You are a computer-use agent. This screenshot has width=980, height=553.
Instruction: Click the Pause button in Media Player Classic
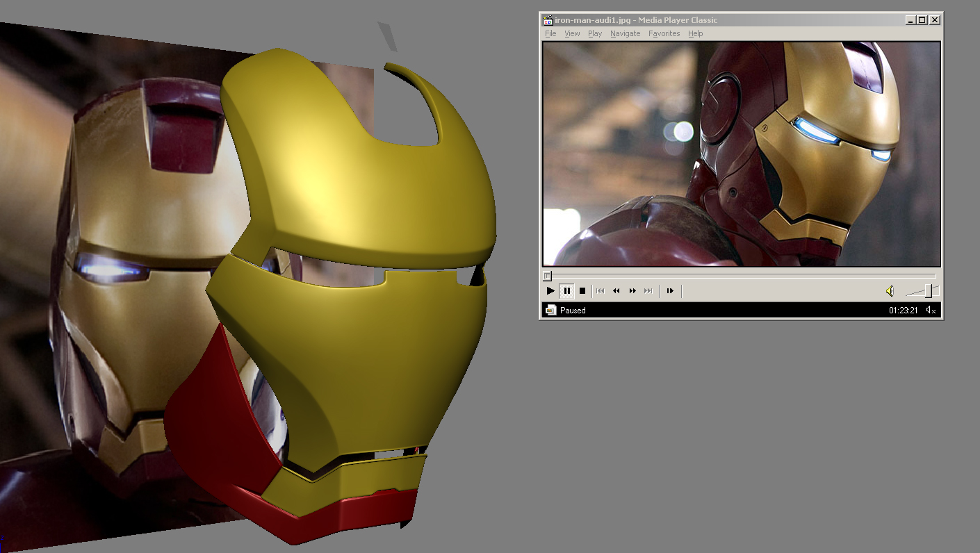[566, 290]
